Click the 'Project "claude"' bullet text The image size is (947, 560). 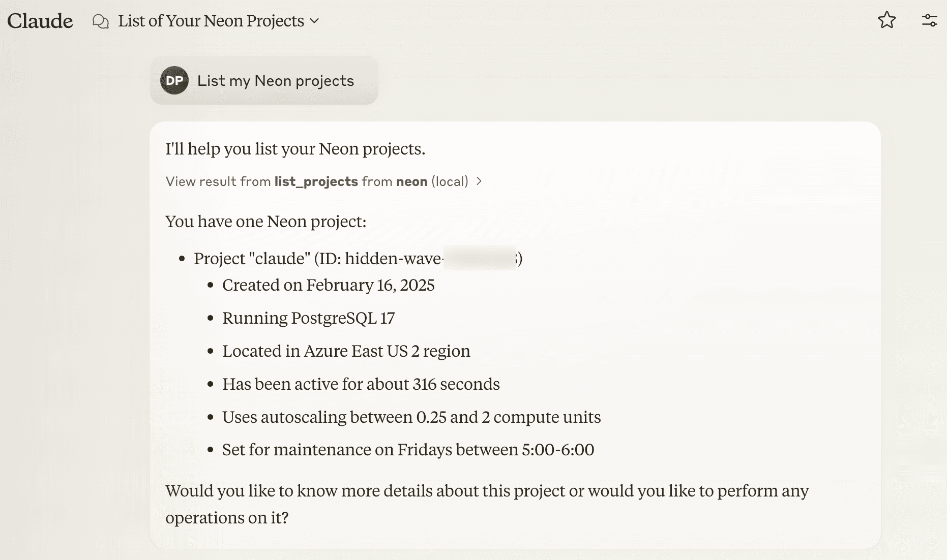(x=252, y=258)
